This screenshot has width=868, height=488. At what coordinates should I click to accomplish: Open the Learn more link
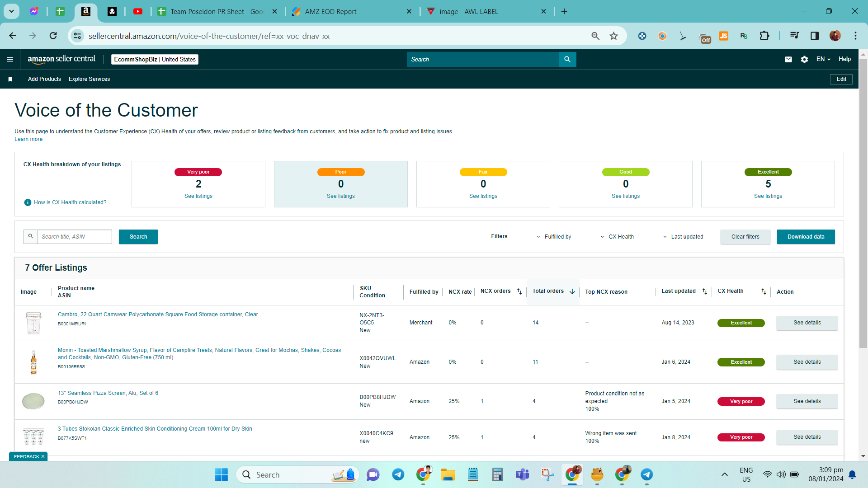28,139
